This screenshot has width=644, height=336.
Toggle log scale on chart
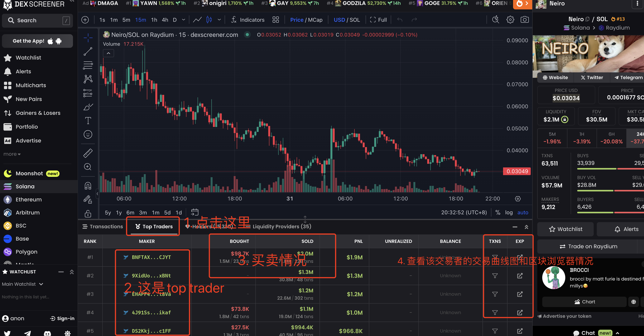pos(509,213)
